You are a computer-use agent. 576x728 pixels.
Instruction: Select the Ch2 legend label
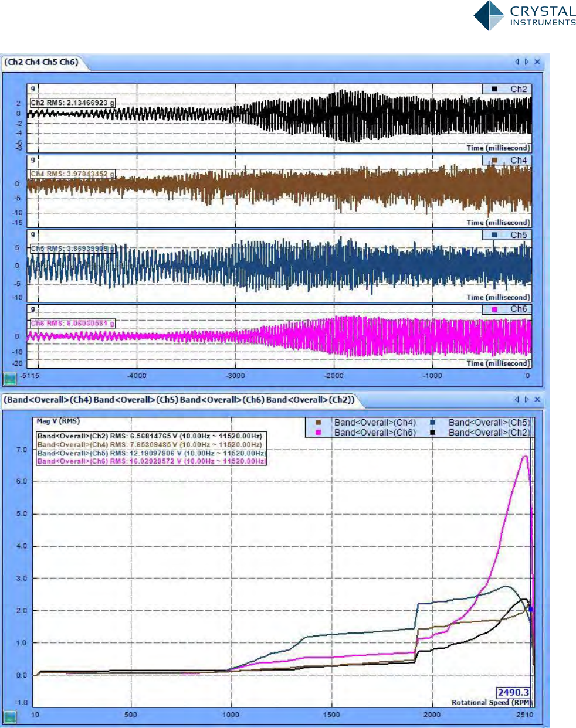click(x=519, y=89)
